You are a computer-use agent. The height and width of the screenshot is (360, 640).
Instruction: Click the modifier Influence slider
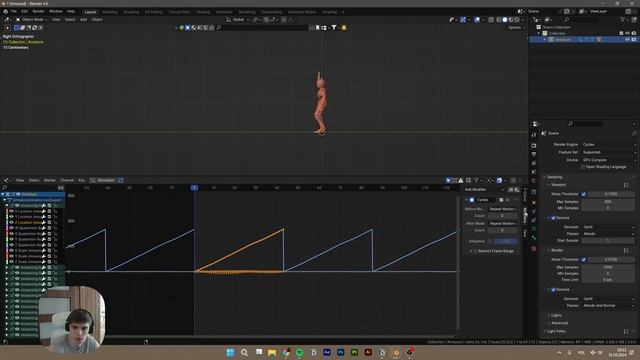506,241
